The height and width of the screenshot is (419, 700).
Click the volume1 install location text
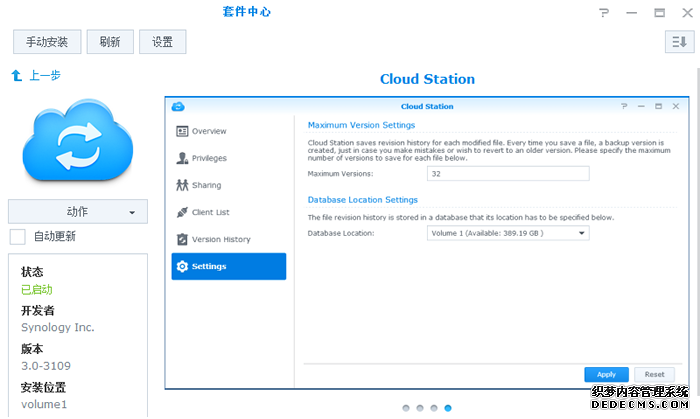(x=44, y=404)
